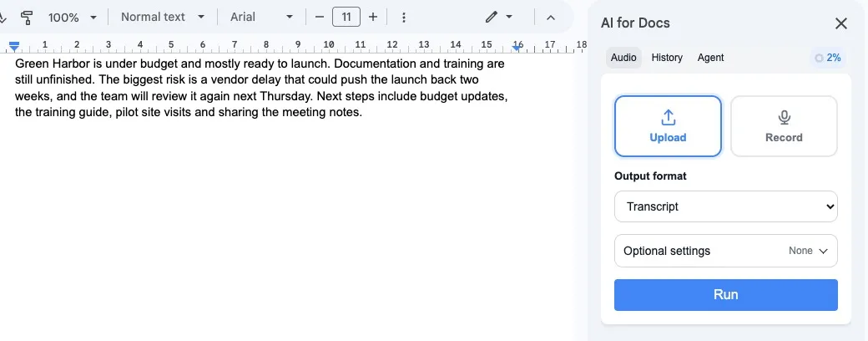
Task: Click the "AI for Docs" panel title
Action: pos(635,23)
